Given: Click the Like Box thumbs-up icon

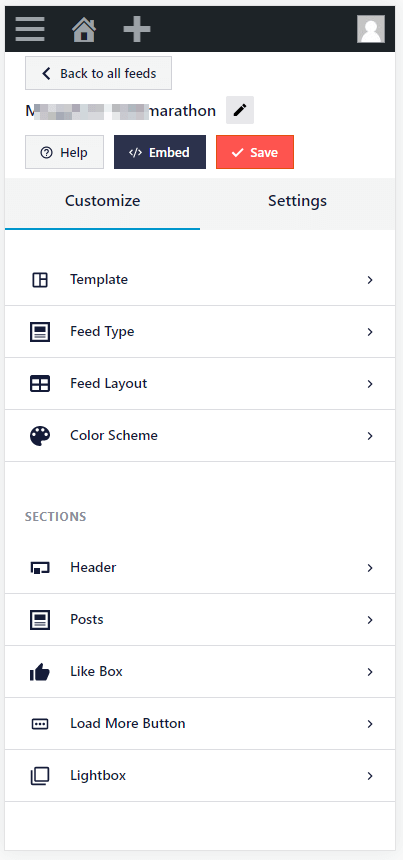Looking at the screenshot, I should 39,672.
